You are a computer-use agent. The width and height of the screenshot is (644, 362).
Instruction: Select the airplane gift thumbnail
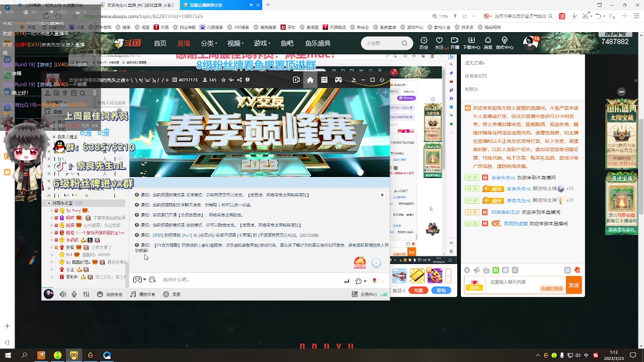(x=399, y=276)
